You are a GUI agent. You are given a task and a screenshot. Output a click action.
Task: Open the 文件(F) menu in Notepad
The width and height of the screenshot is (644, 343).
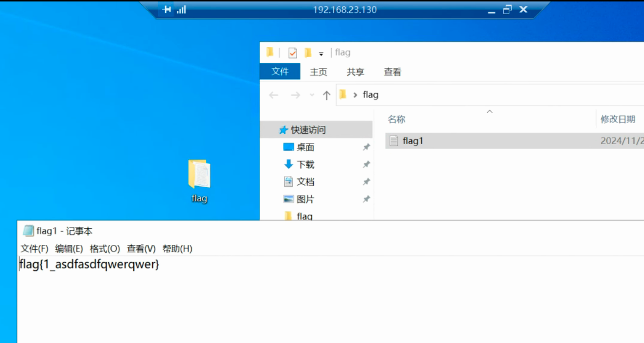34,249
